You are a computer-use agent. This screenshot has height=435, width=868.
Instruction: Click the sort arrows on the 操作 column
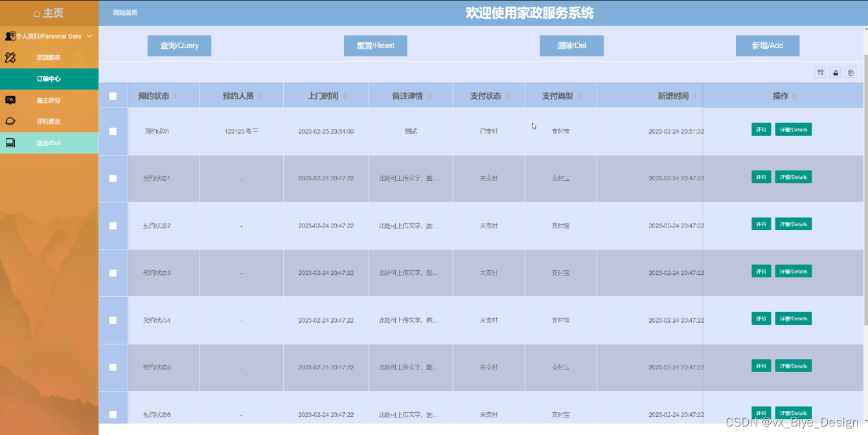794,96
